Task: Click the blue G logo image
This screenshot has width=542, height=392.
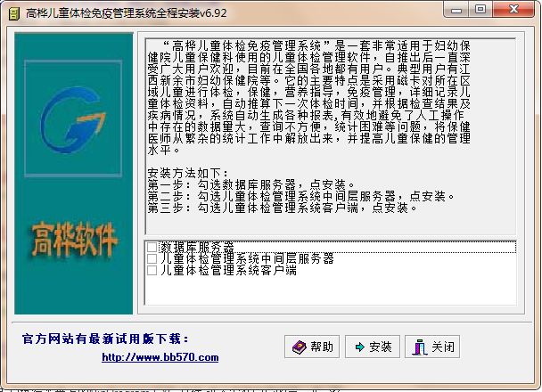Action: coord(73,118)
